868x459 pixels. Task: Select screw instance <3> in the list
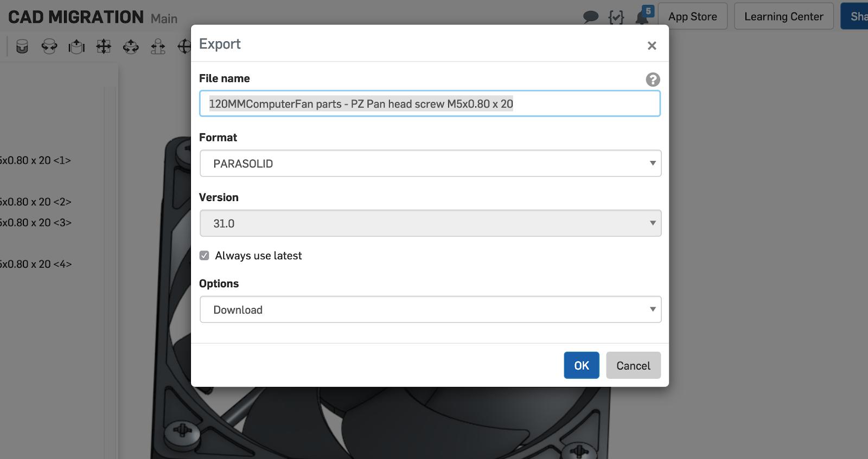pos(36,223)
